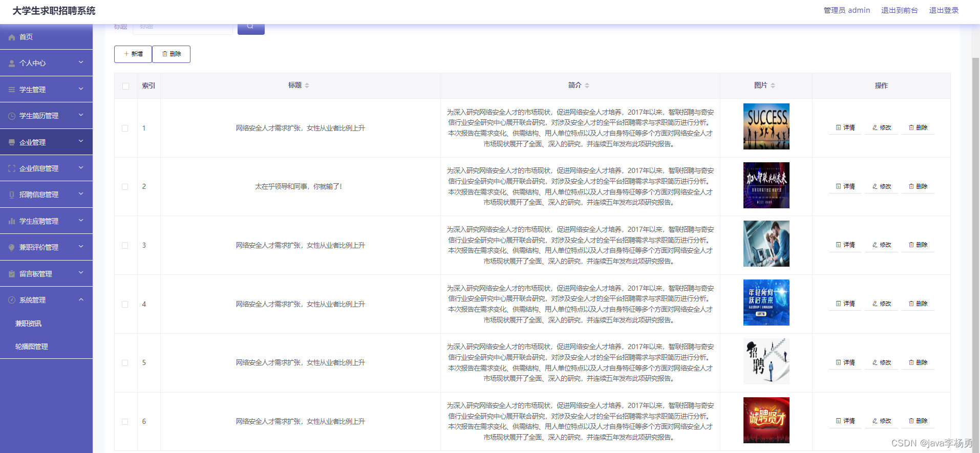Expand the 学生管理 menu chevron
The height and width of the screenshot is (453, 980).
[x=81, y=89]
